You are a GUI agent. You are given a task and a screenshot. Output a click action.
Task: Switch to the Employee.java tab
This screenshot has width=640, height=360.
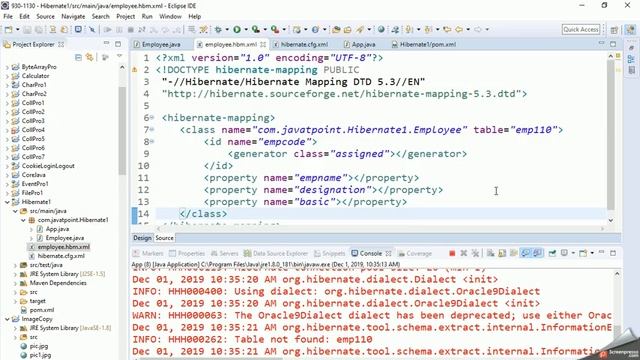point(157,44)
